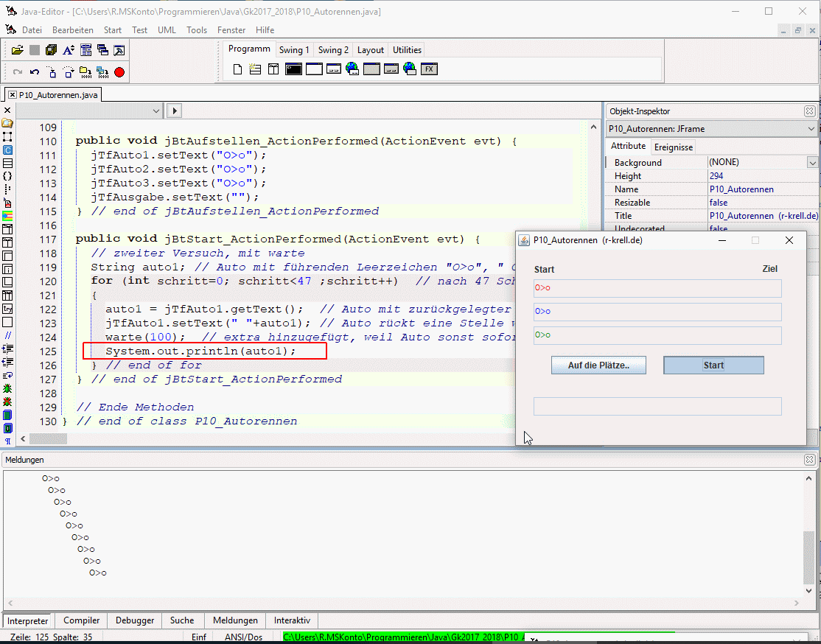
Task: Click the empty output text field
Action: point(657,406)
